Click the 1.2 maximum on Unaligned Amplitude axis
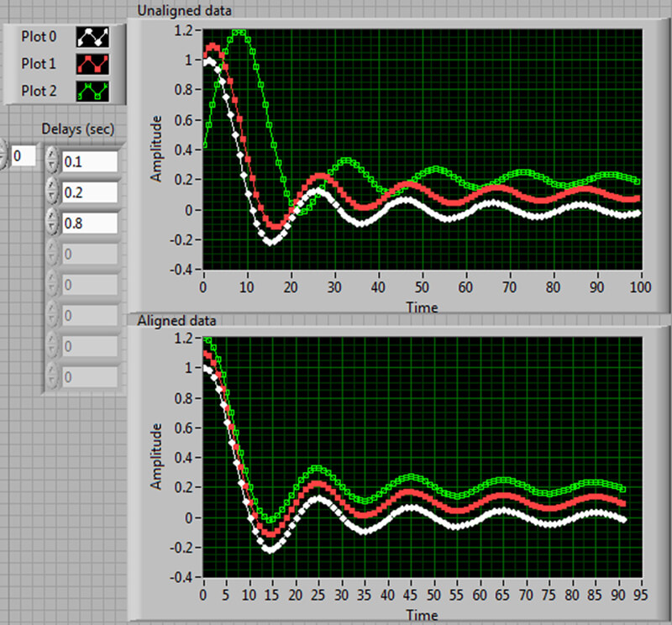This screenshot has width=672, height=625. 184,30
